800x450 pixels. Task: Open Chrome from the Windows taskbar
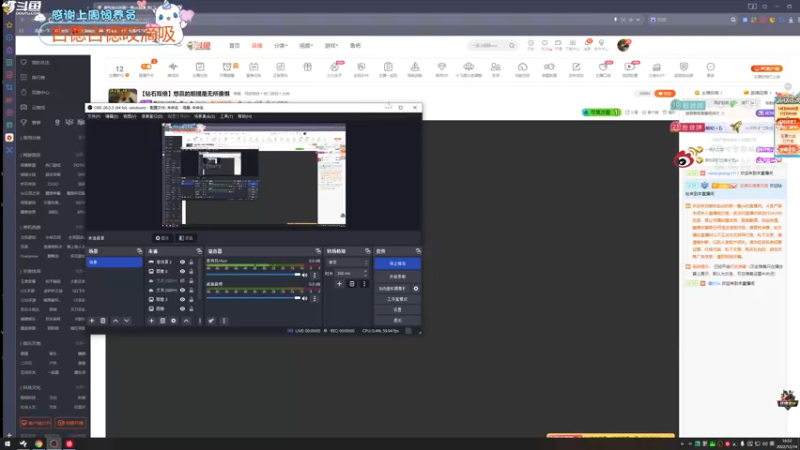tap(39, 444)
